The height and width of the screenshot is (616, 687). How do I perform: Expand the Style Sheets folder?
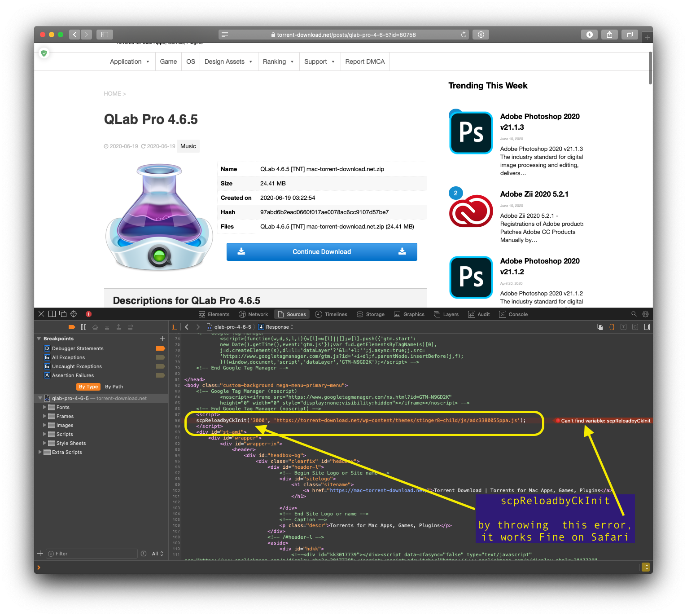44,443
